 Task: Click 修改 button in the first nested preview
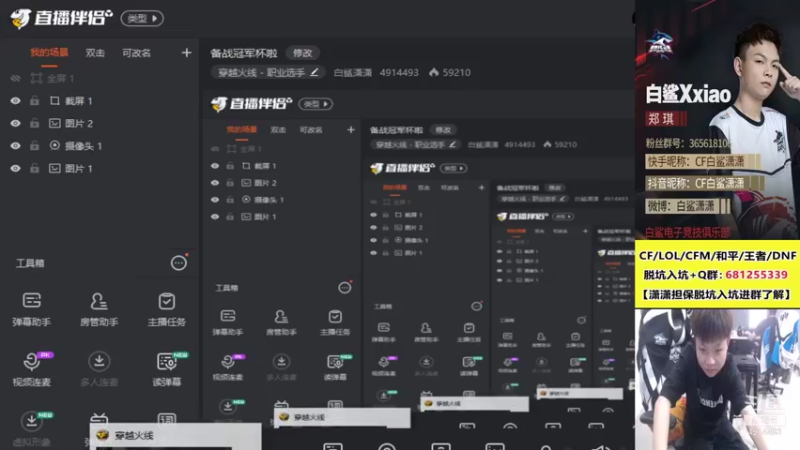(x=443, y=130)
